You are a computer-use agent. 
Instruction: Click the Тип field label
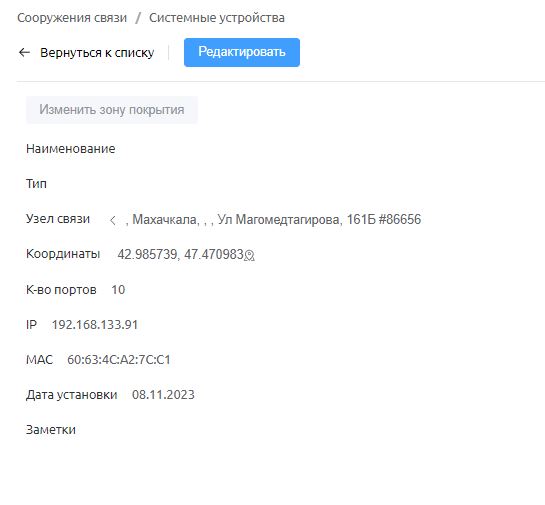point(36,184)
